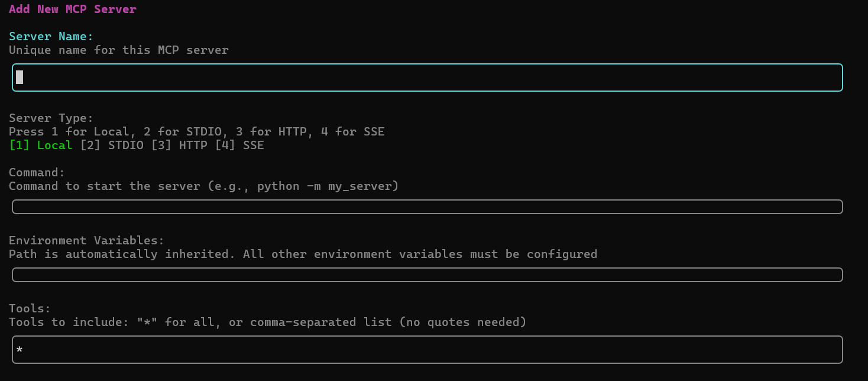Click the "Unique name for this MCP server" hint
868x381 pixels.
[x=119, y=50]
